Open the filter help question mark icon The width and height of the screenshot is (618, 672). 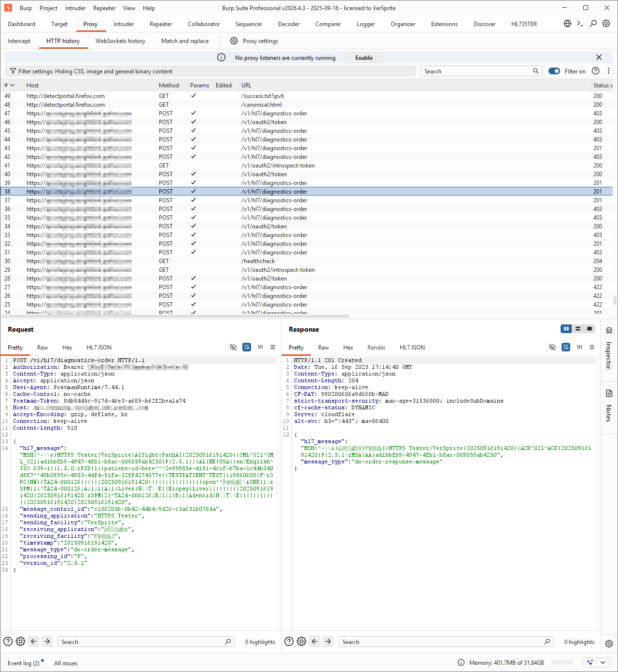[596, 71]
